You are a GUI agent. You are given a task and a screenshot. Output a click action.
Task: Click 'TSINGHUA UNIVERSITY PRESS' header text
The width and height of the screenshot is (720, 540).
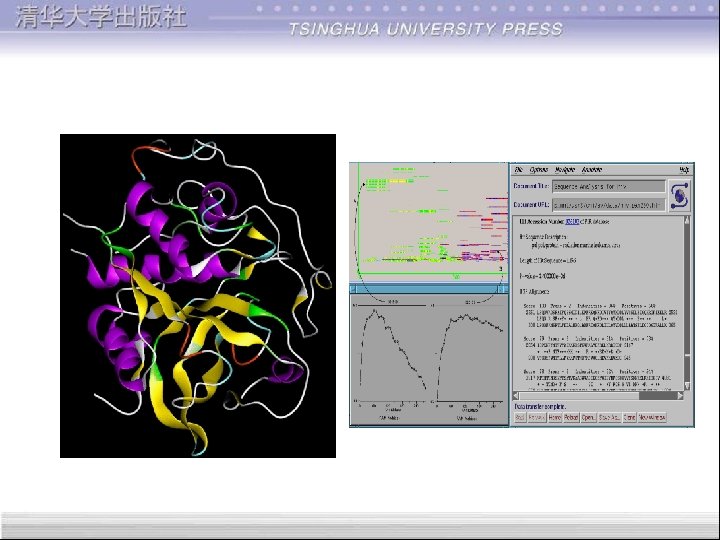[426, 29]
